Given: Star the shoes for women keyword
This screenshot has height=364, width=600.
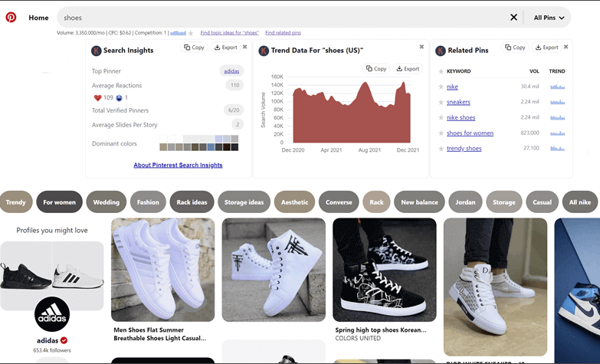Looking at the screenshot, I should pyautogui.click(x=441, y=133).
